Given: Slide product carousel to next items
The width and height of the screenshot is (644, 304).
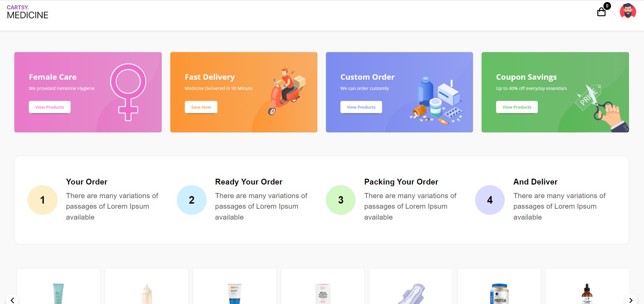Looking at the screenshot, I should [x=631, y=300].
